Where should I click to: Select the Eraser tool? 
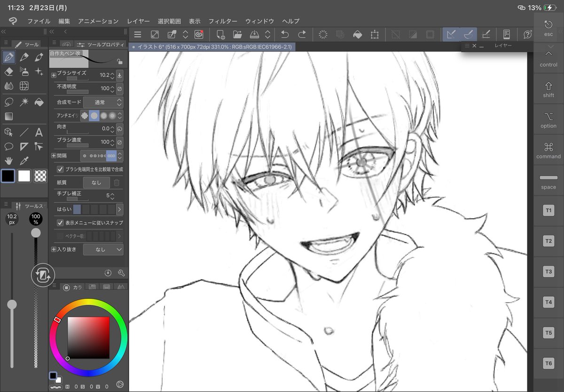tap(8, 71)
